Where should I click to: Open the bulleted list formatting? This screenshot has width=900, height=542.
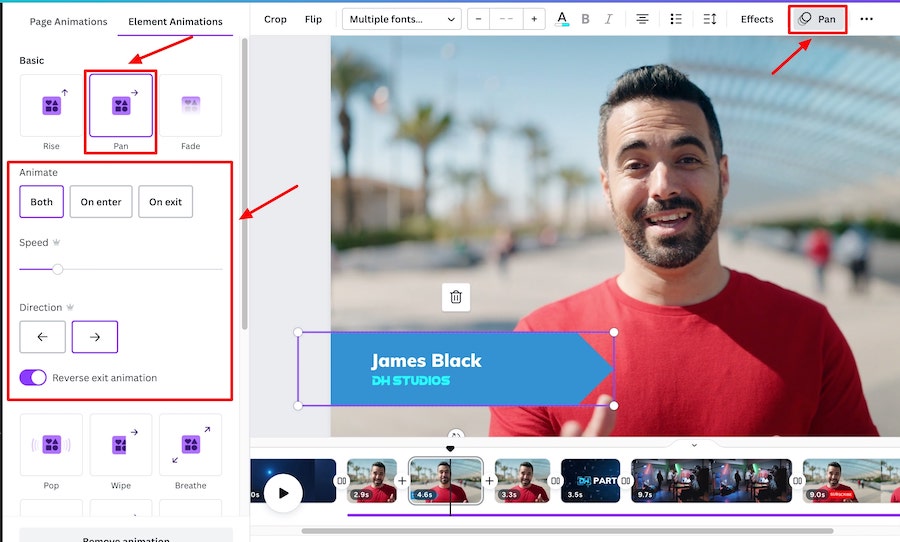click(x=675, y=19)
